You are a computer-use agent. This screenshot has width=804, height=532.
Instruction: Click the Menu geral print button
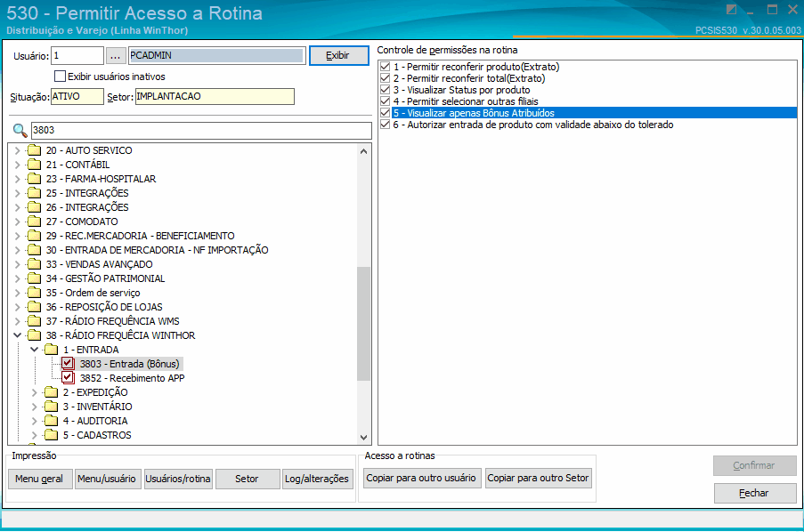39,479
